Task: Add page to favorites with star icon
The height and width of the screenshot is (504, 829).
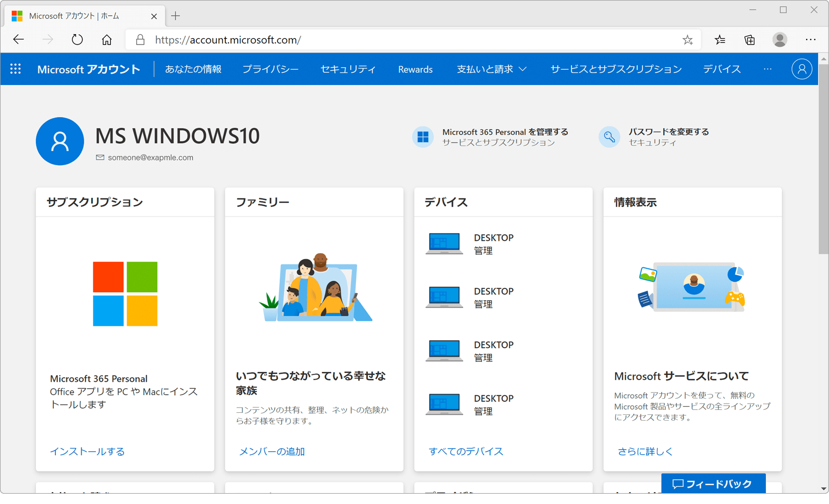Action: click(x=688, y=40)
